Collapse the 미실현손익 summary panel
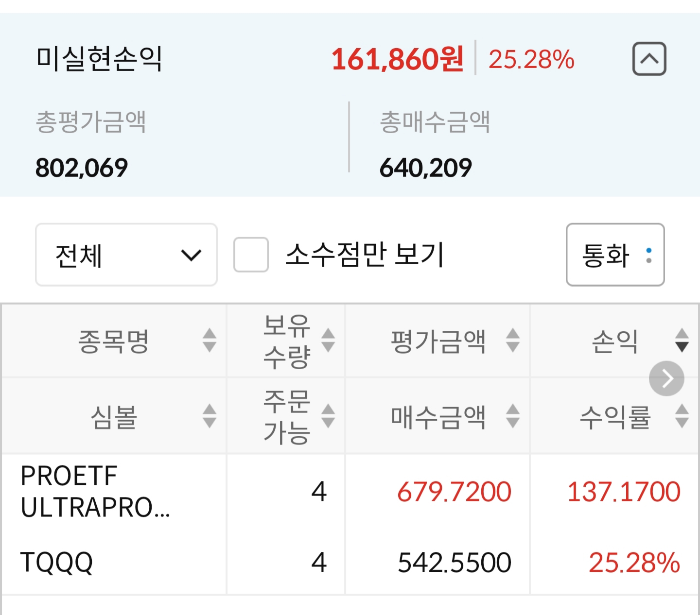The image size is (700, 615). [x=649, y=59]
